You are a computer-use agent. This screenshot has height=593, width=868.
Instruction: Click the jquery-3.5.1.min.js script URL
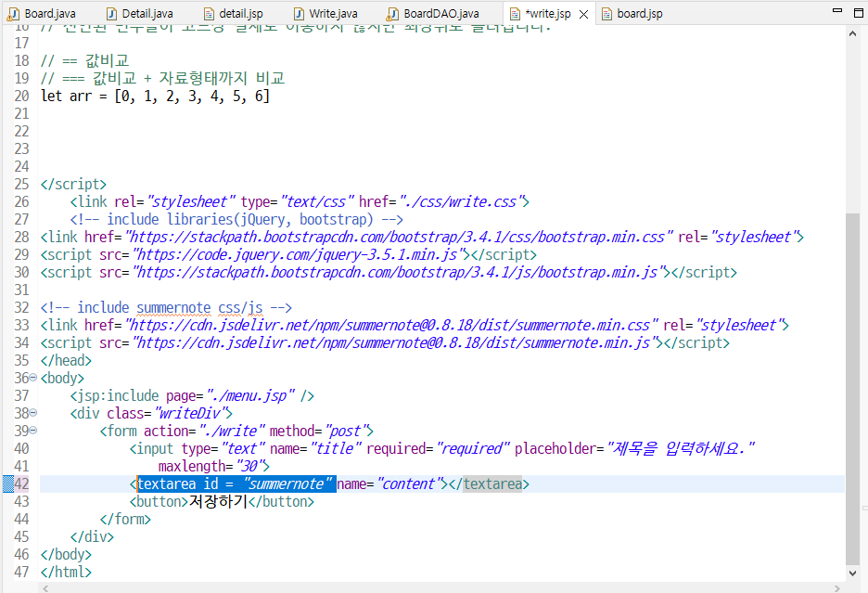[x=299, y=254]
